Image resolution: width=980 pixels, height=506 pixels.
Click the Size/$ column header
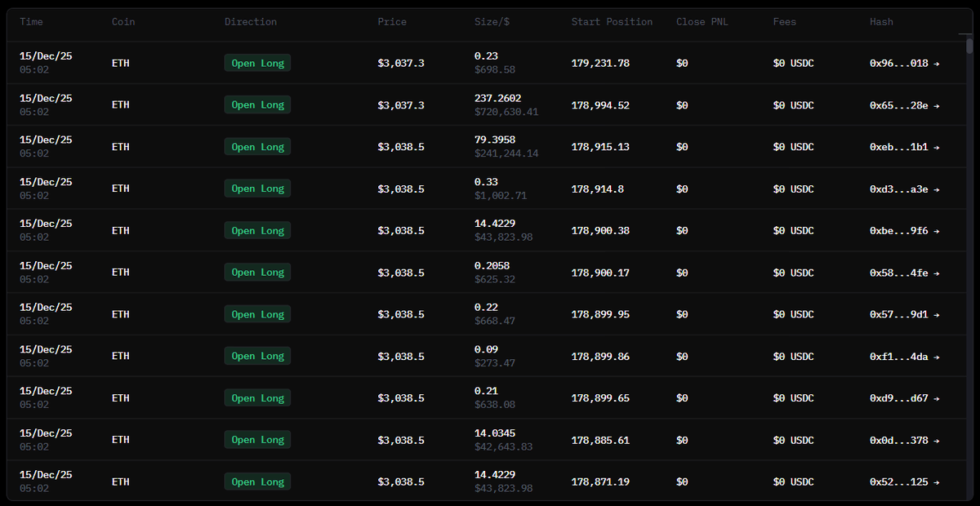tap(492, 22)
